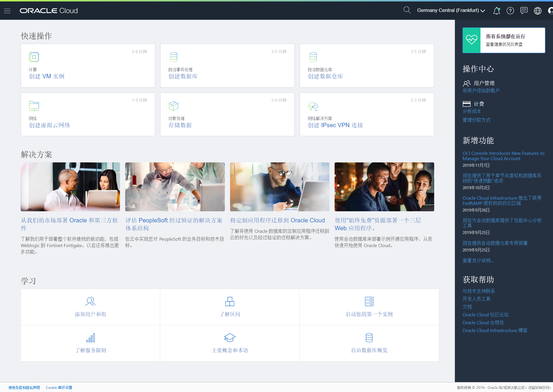Click 查看发行说明 link
This screenshot has height=392, width=553.
point(478,261)
